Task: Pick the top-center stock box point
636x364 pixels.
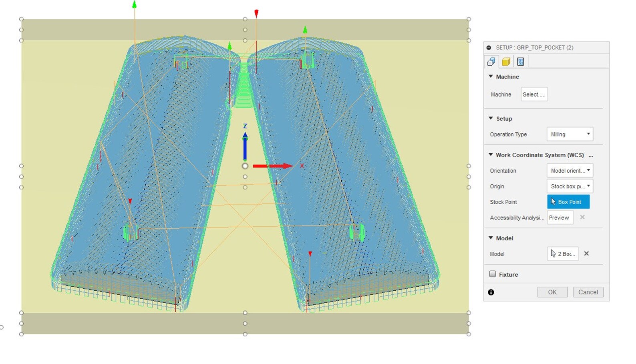Action: pyautogui.click(x=245, y=19)
